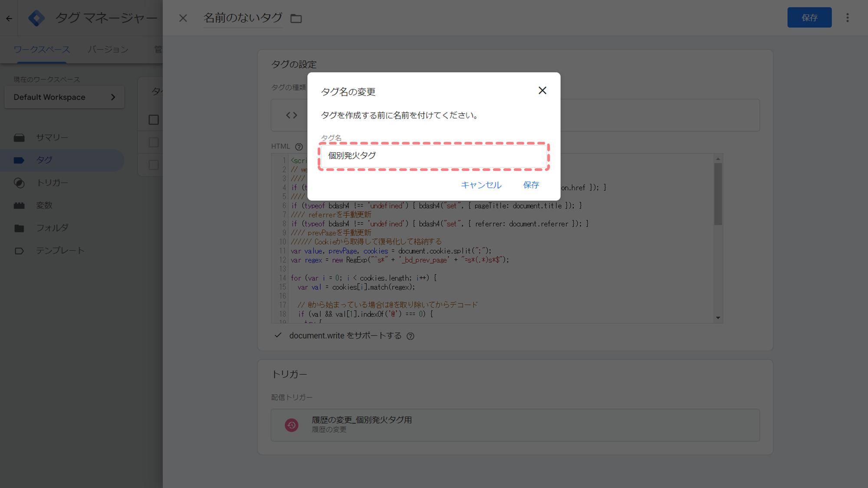Open the 履歴の変更_個別発火タグ用 trigger
Image resolution: width=868 pixels, height=488 pixels.
tap(515, 425)
